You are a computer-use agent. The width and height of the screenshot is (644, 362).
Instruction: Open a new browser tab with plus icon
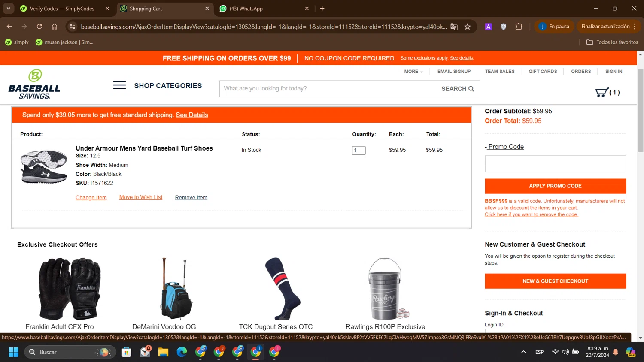[322, 9]
